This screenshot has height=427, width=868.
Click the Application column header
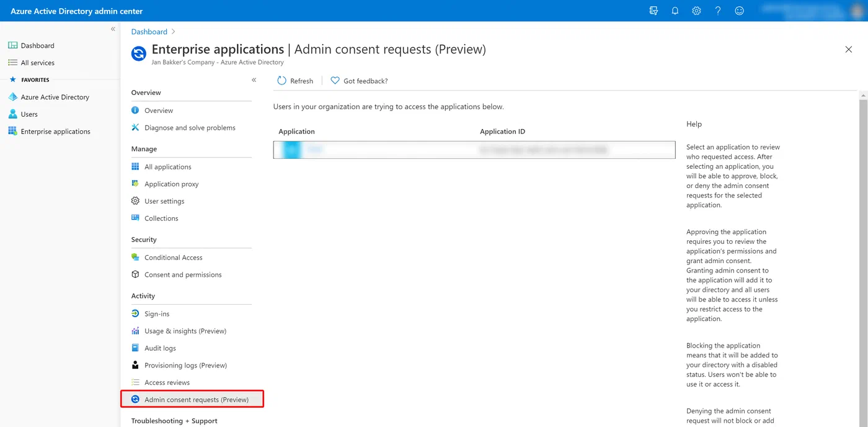point(296,132)
